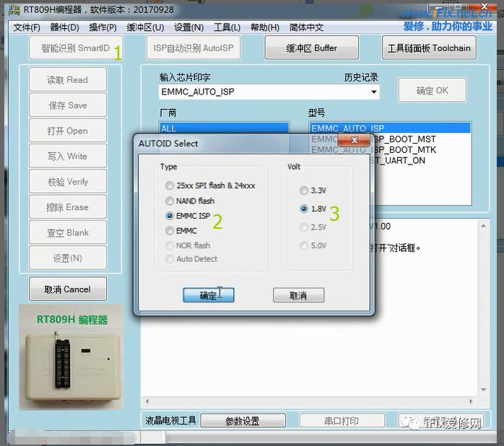Expand the 历史记录 chip history dropdown
This screenshot has width=504, height=446.
(373, 92)
